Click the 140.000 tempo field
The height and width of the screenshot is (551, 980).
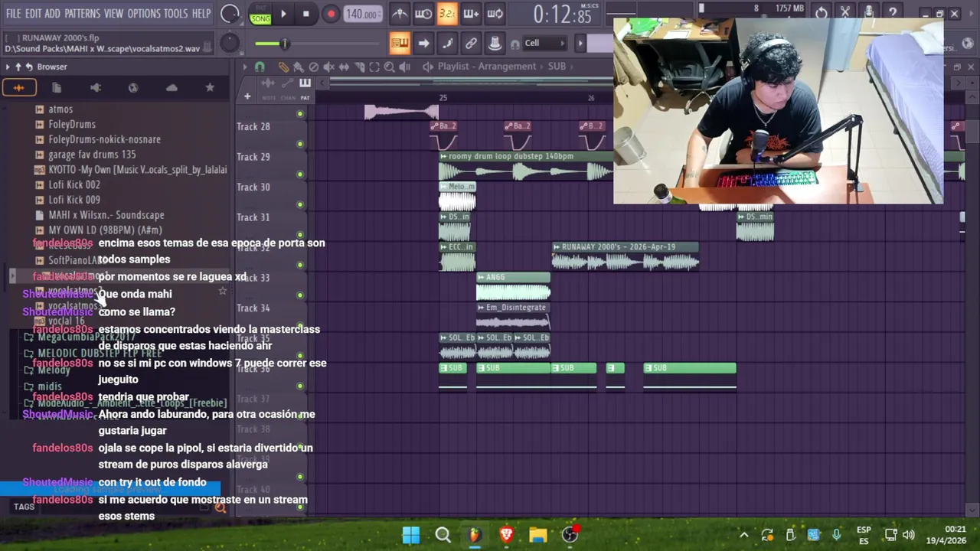tap(361, 14)
